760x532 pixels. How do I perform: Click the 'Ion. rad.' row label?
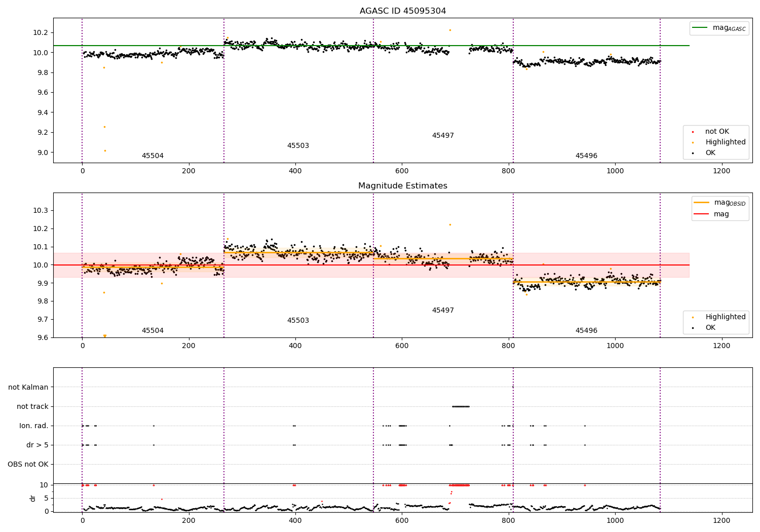pyautogui.click(x=34, y=426)
